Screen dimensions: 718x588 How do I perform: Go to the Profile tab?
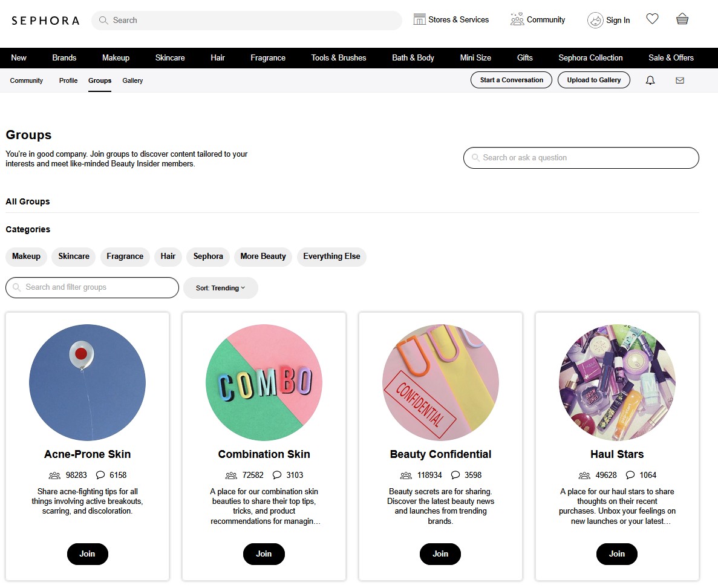point(68,80)
